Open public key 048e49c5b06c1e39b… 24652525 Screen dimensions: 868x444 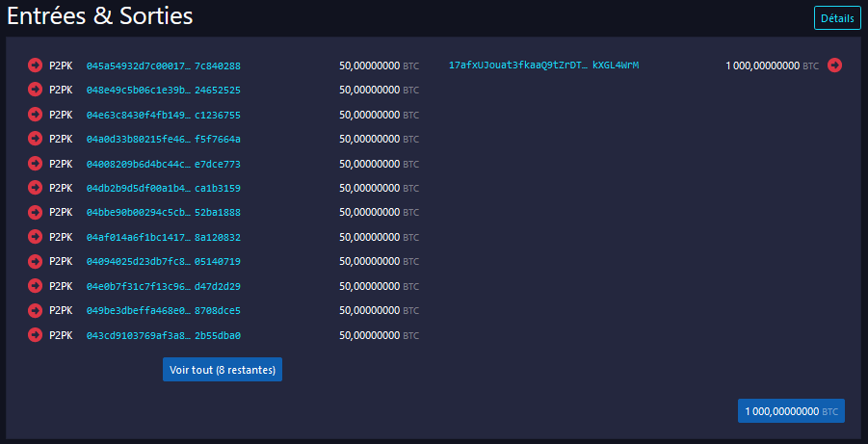(164, 90)
